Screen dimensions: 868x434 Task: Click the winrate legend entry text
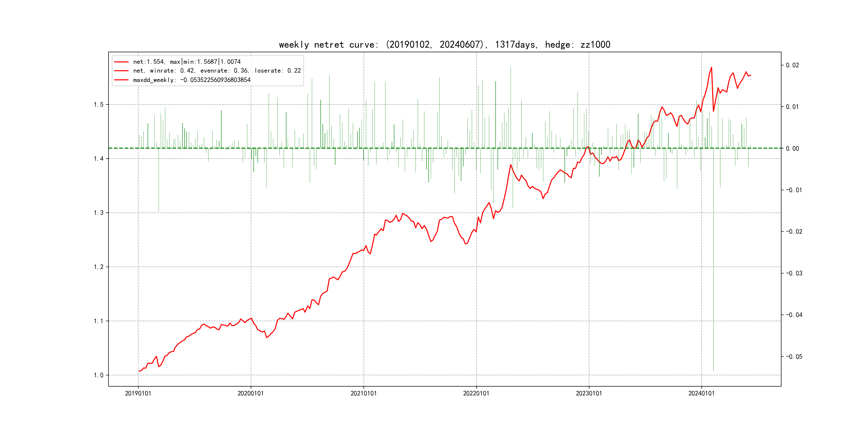(217, 71)
